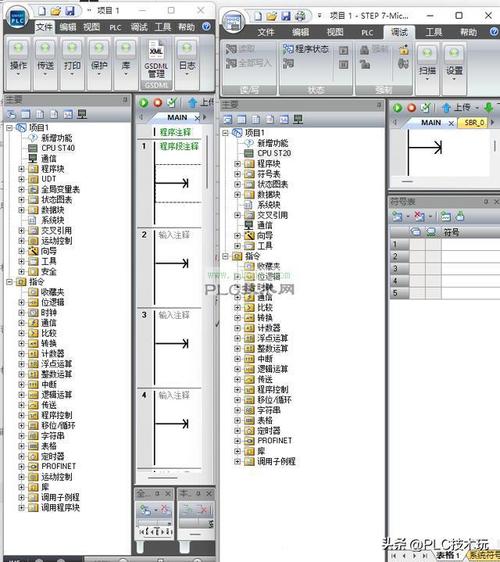This screenshot has width=500, height=562.
Task: Expand 调用程序块 in left instruction tree
Action: coord(21,508)
